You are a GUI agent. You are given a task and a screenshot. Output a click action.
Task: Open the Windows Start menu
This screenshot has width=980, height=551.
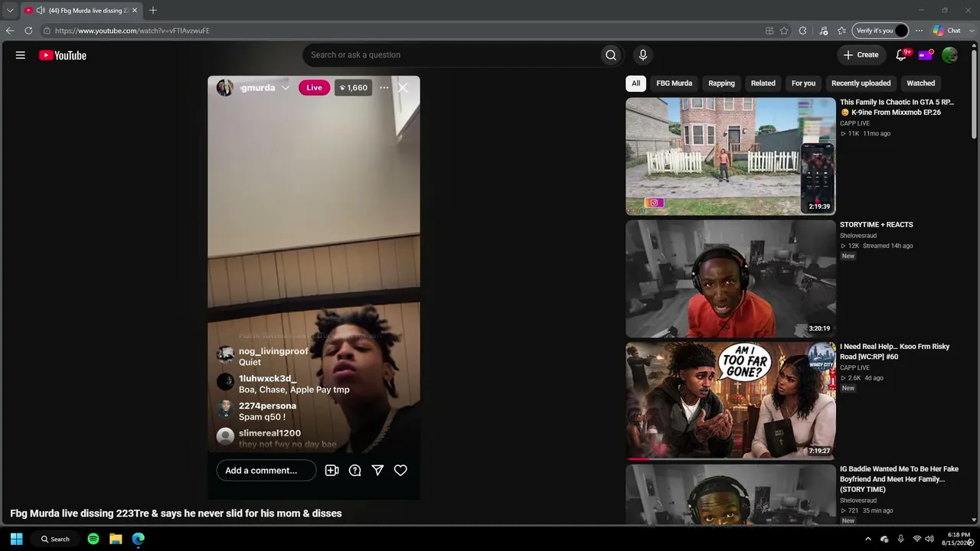pyautogui.click(x=17, y=539)
